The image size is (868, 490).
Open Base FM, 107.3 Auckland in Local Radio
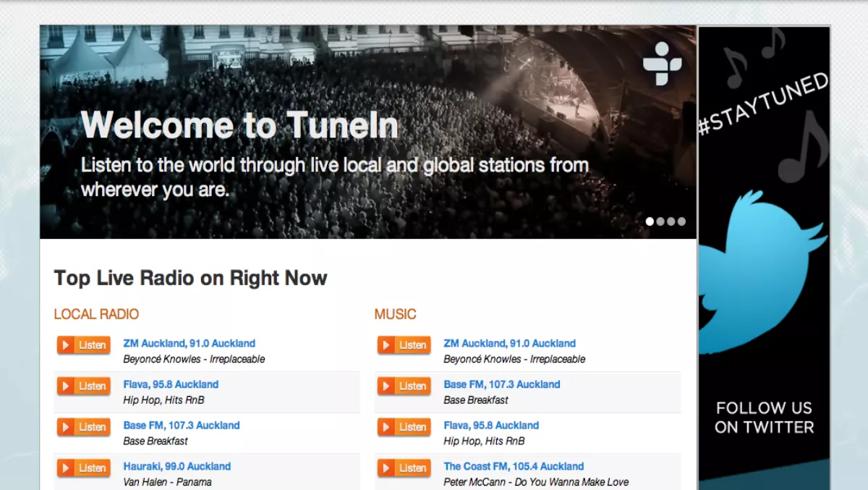(x=182, y=426)
